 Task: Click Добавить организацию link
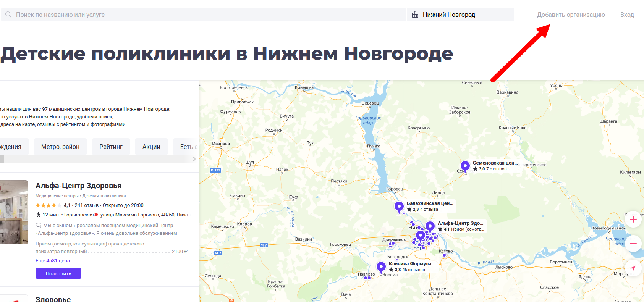571,15
